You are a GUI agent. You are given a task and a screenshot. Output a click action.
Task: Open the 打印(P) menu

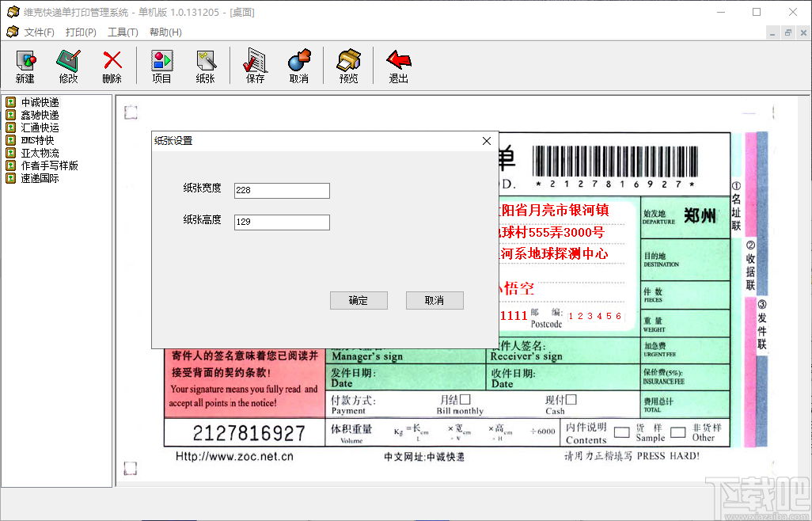(80, 32)
